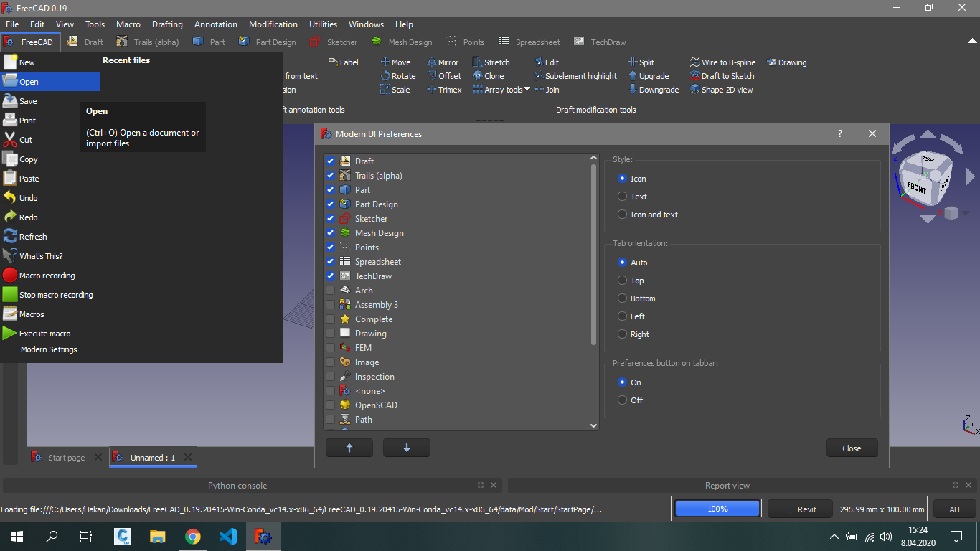
Task: Click the workbench list vertical scrollbar
Action: click(x=593, y=255)
